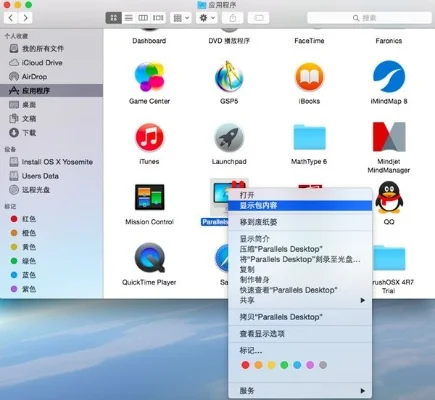Image resolution: width=435 pixels, height=400 pixels.
Task: Select the iTunes app icon
Action: (149, 137)
